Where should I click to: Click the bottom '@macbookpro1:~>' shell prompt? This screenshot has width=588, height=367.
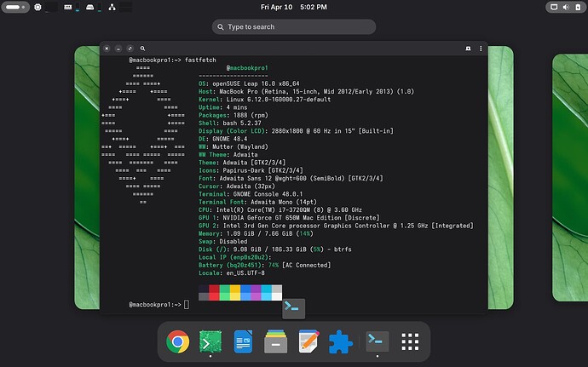(x=155, y=304)
